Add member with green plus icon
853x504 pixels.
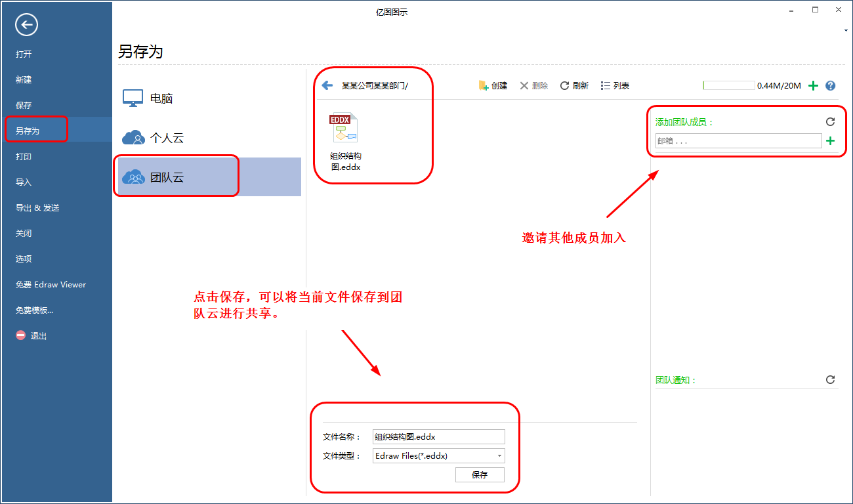830,140
